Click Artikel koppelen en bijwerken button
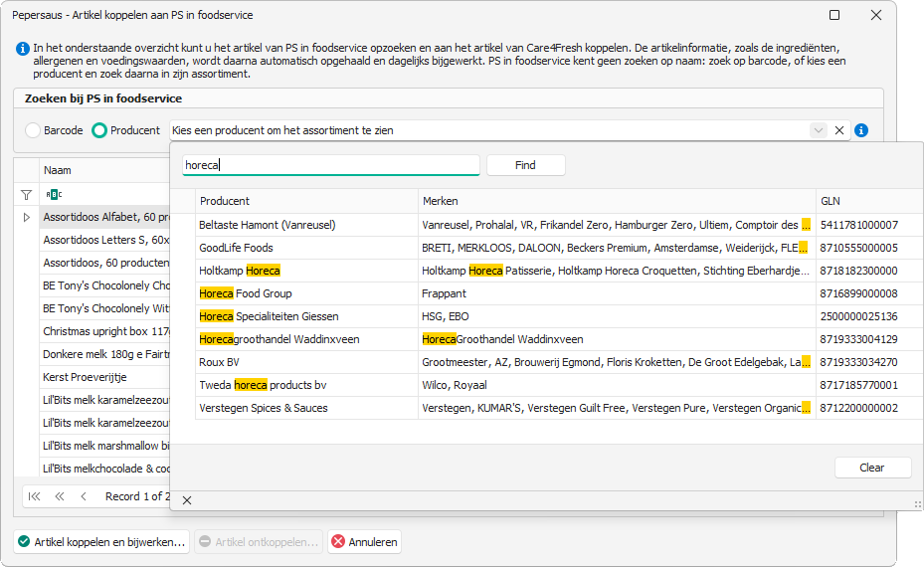The width and height of the screenshot is (924, 567). [101, 542]
